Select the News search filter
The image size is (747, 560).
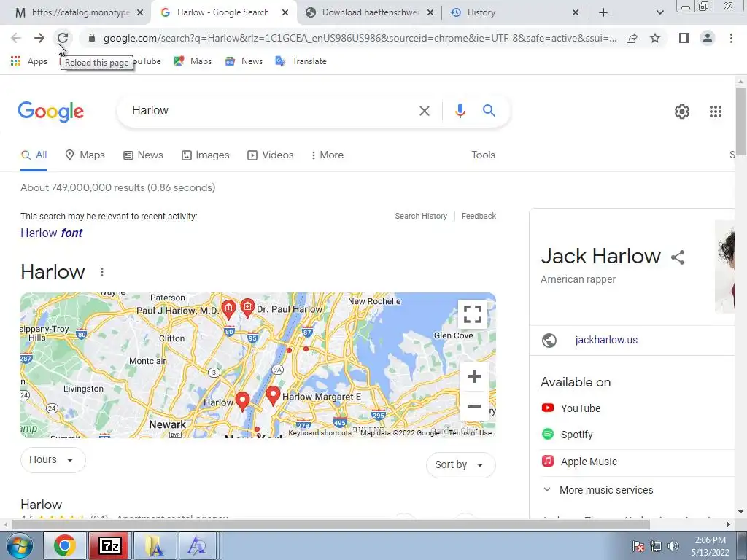(143, 155)
